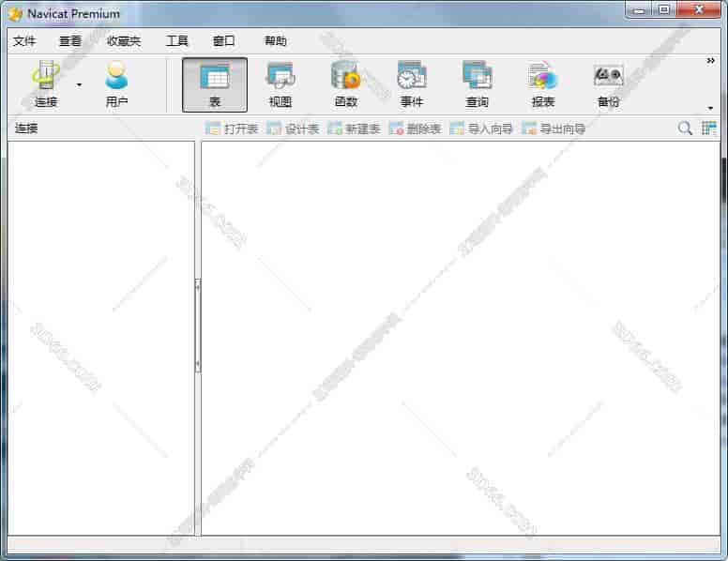Open the 收藏夹 (Favorites) menu

coord(124,41)
